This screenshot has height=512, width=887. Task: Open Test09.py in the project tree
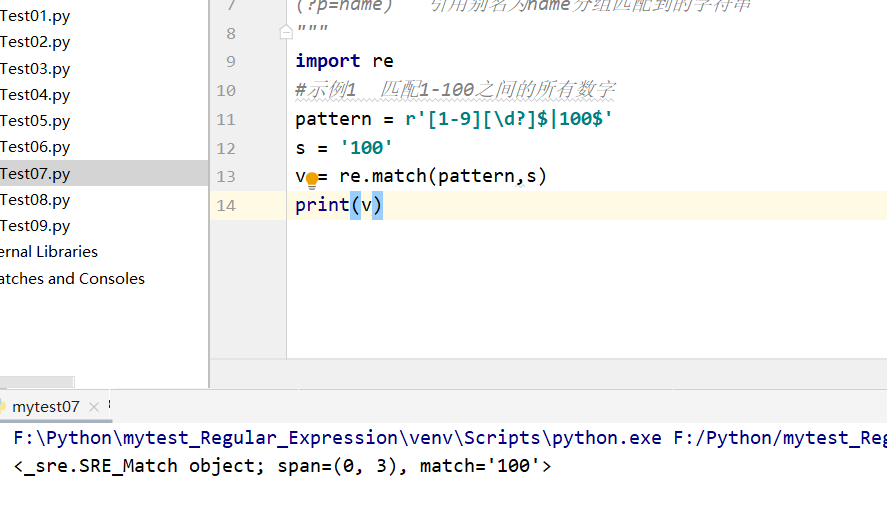[35, 226]
